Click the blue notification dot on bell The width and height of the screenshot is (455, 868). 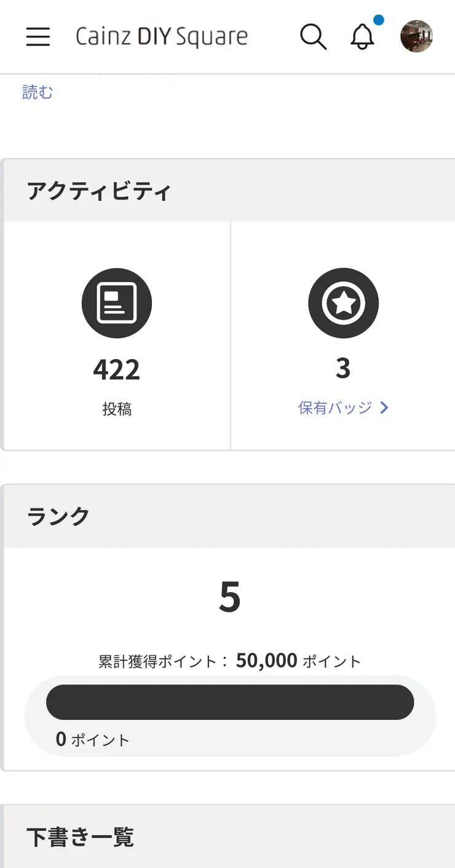tap(378, 20)
